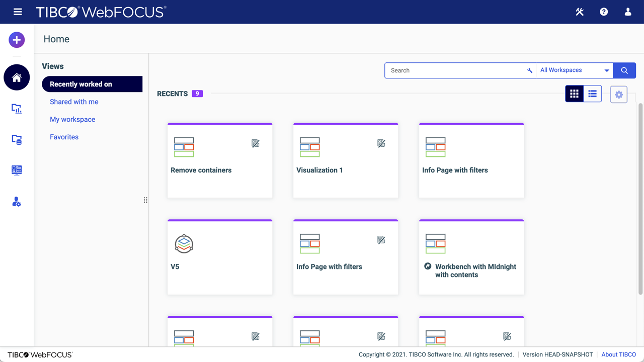Screen dimensions: 644x362
Task: Open the Remove containers card
Action: coord(220,160)
